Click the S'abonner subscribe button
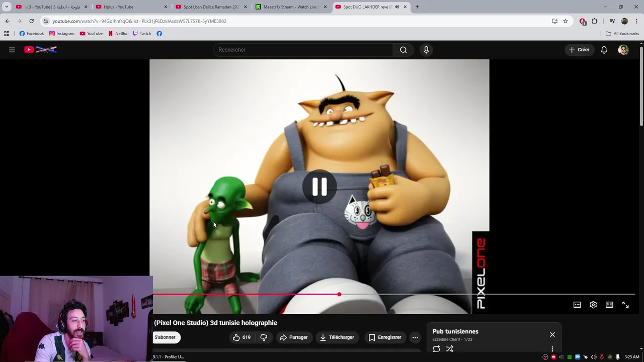The image size is (644, 362). 166,337
